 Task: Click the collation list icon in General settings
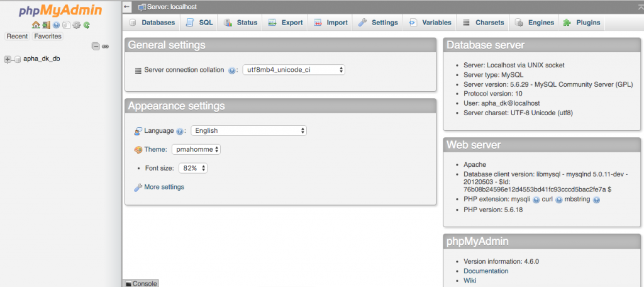(x=138, y=70)
